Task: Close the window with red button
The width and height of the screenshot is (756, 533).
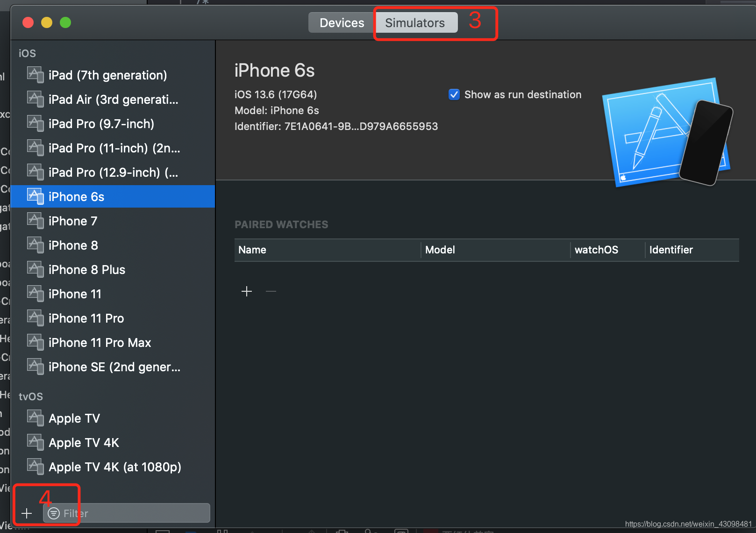Action: coord(28,22)
